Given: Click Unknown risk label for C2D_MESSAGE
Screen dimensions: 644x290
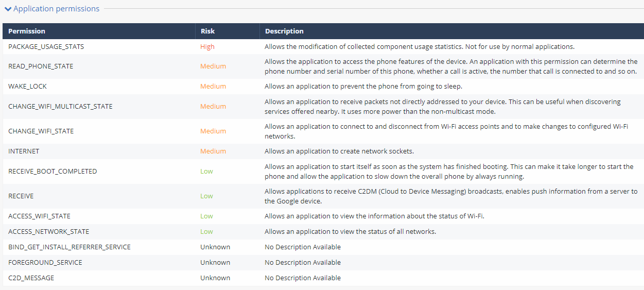Looking at the screenshot, I should [215, 278].
